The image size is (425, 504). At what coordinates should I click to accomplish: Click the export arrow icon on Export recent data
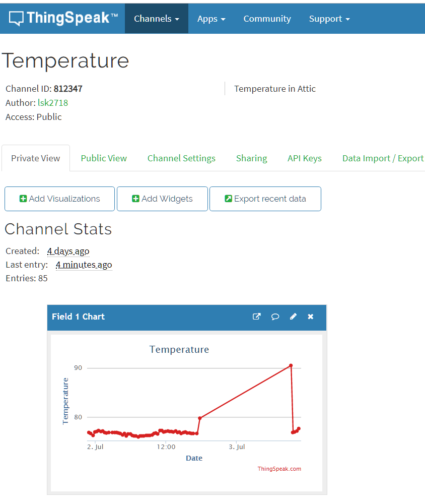(x=228, y=199)
